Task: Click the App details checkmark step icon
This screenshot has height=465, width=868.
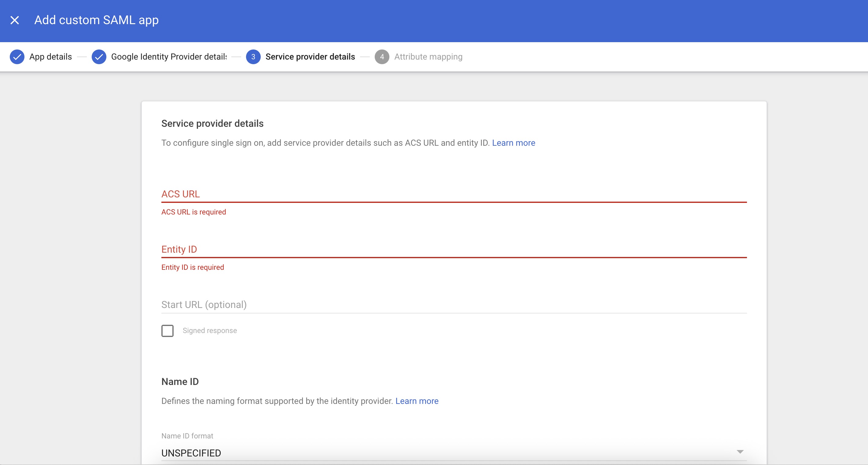Action: pyautogui.click(x=17, y=57)
